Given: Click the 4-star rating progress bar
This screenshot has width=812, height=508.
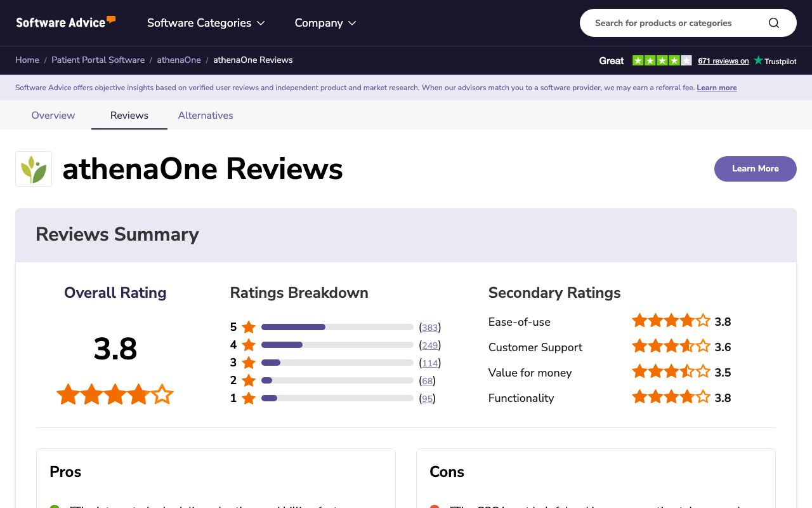Looking at the screenshot, I should tap(337, 345).
